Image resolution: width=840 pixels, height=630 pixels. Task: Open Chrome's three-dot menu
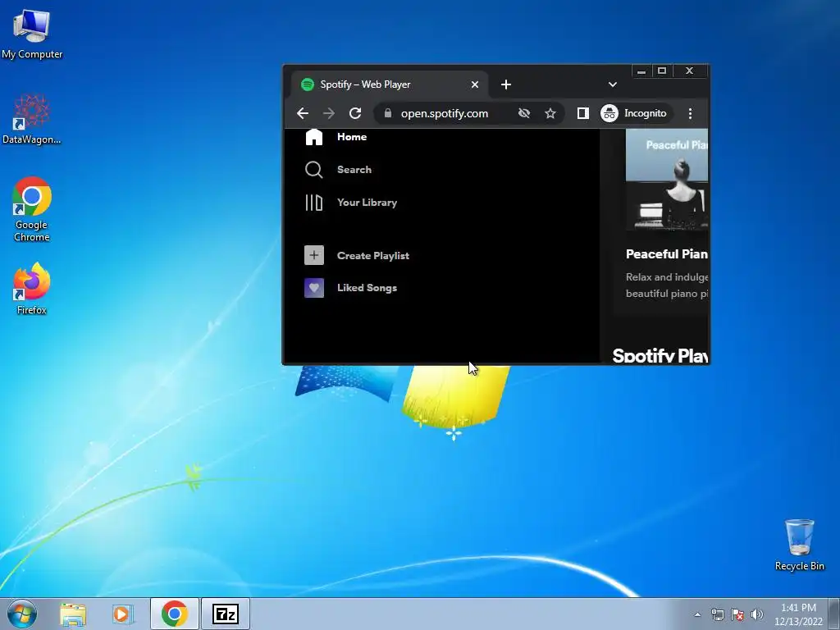tap(690, 113)
